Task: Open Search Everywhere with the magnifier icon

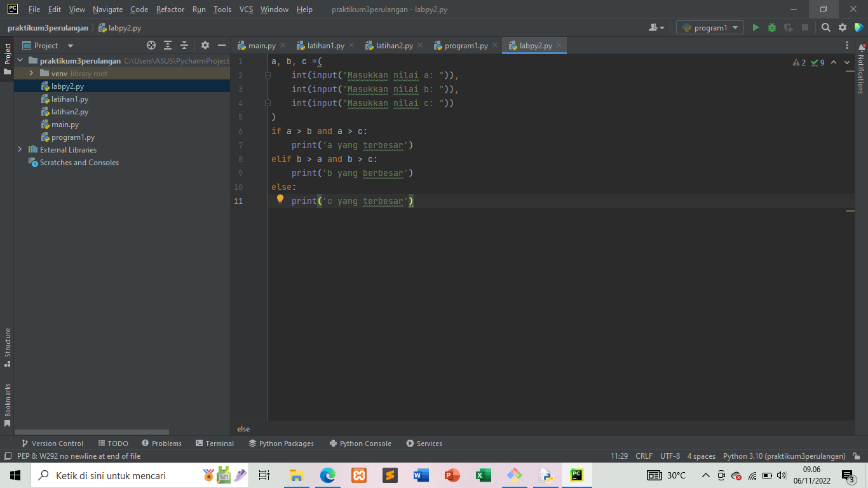Action: tap(825, 27)
